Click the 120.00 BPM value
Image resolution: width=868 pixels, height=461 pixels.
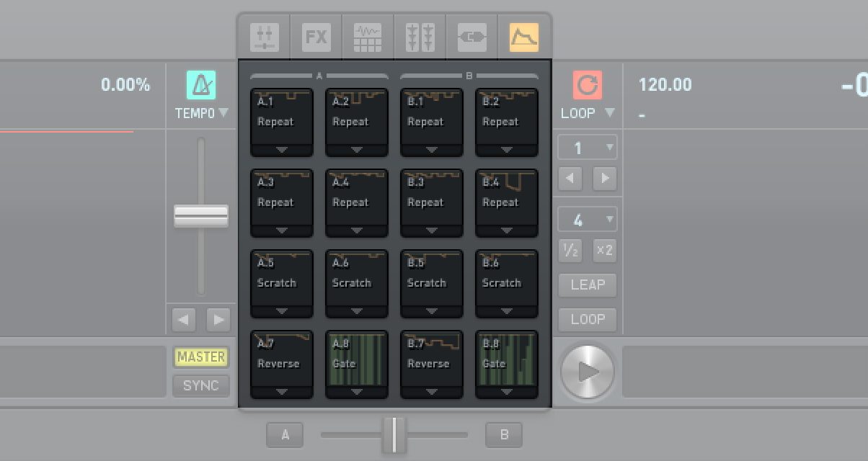tap(665, 85)
